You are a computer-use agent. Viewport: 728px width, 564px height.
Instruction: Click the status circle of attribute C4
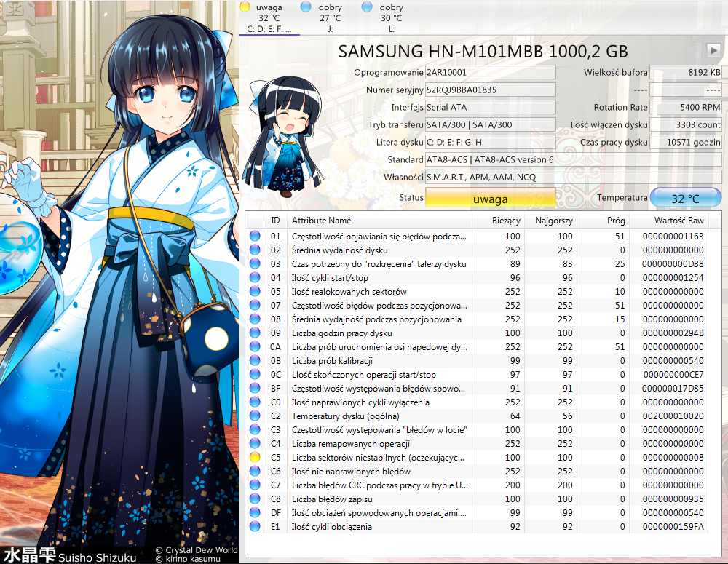click(x=255, y=443)
